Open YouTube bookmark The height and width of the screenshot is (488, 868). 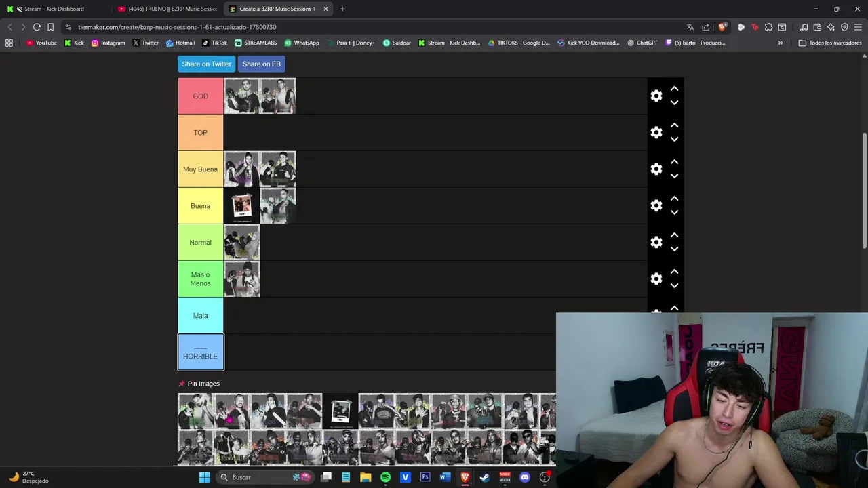tap(41, 43)
